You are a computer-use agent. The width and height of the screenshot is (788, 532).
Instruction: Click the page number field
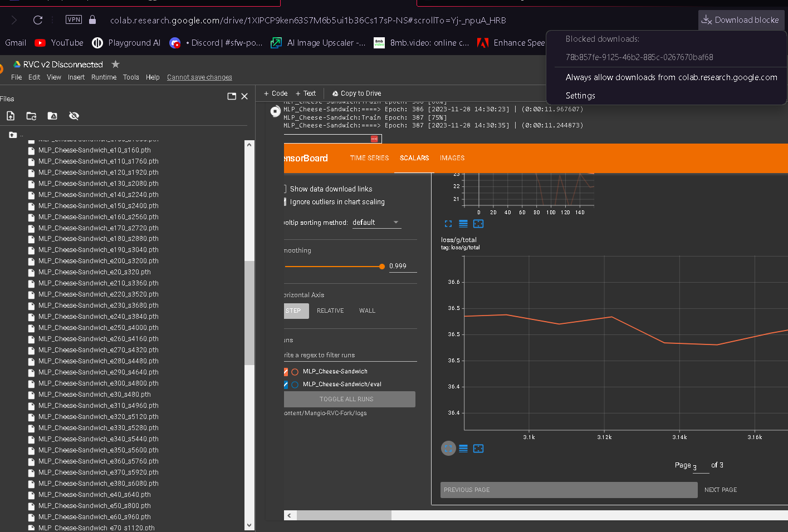701,466
